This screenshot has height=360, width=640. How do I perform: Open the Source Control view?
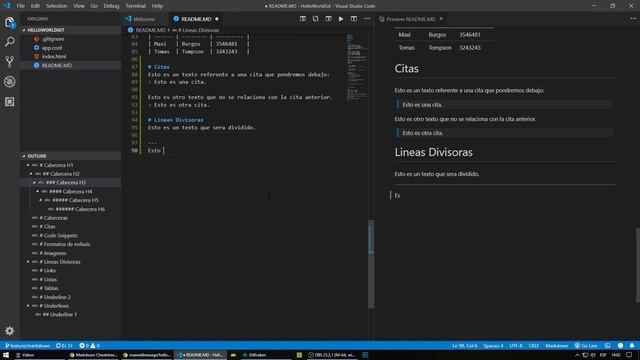tap(10, 62)
